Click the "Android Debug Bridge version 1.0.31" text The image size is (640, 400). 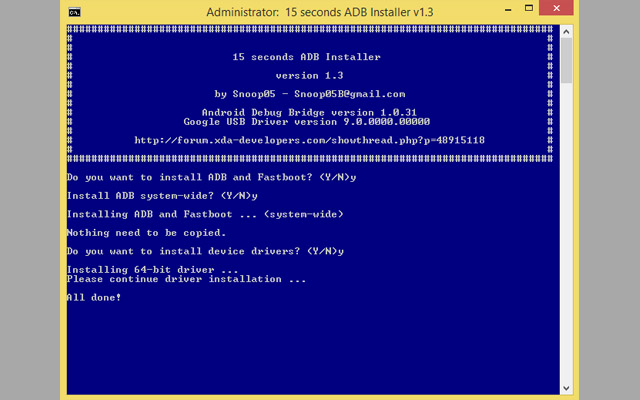pos(309,112)
